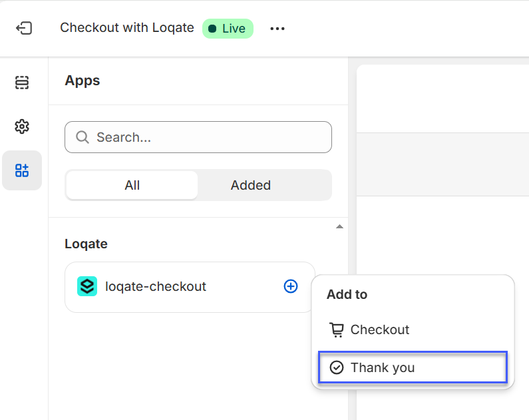The width and height of the screenshot is (529, 420).
Task: Click the exit editor icon
Action: [24, 29]
